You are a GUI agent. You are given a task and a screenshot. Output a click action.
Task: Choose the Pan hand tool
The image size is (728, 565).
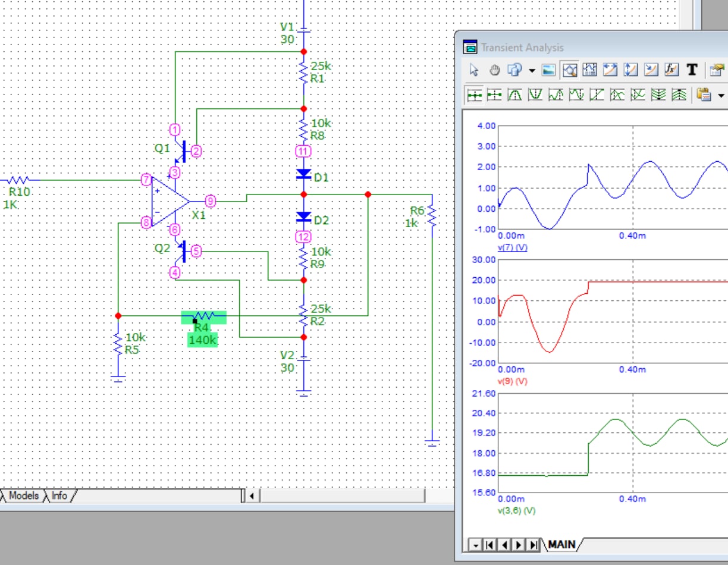[495, 70]
